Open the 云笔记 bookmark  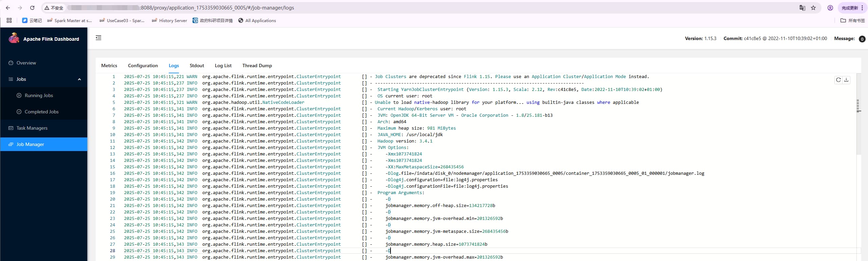32,20
